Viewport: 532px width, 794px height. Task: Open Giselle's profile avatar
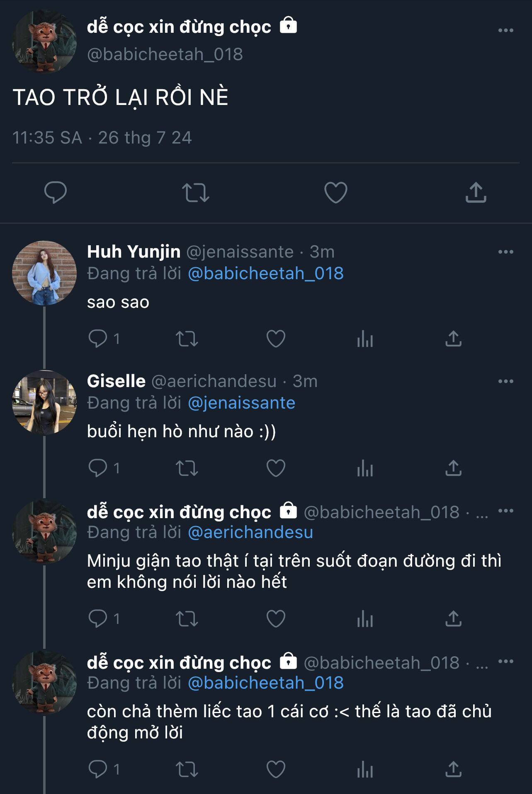[44, 402]
